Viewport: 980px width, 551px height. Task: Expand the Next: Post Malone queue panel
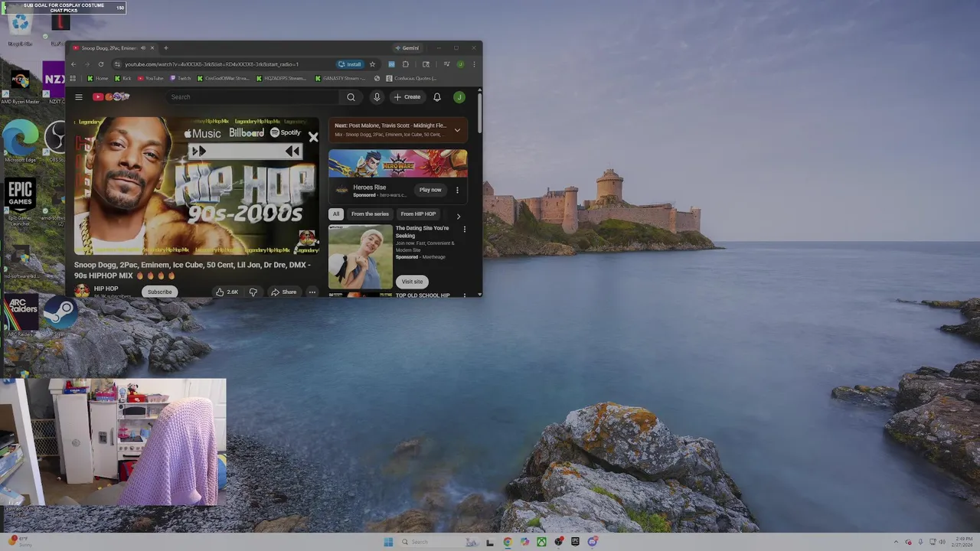[x=457, y=130]
